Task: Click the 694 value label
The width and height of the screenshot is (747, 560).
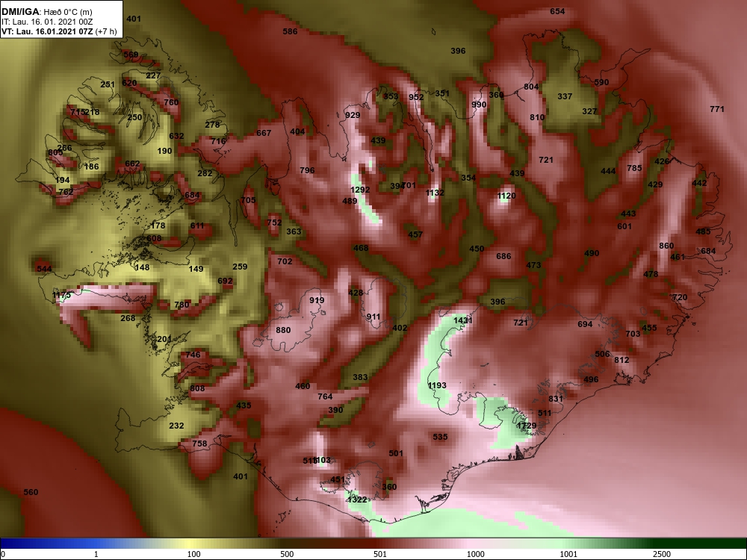Action: tap(585, 324)
